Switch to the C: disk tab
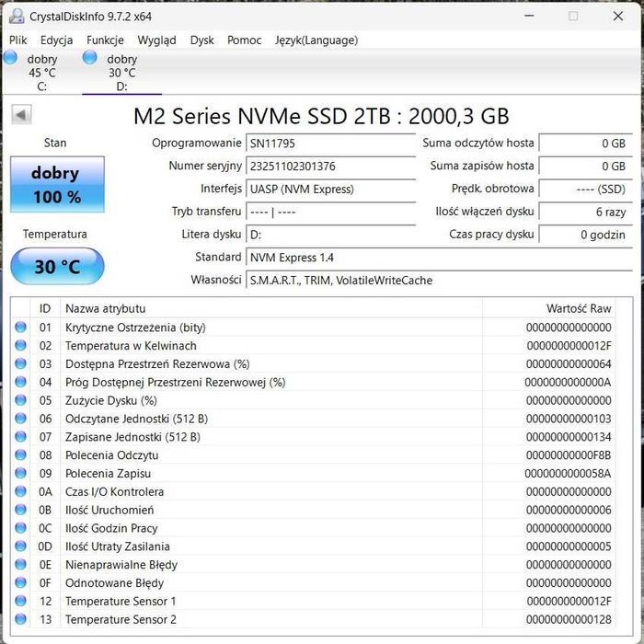This screenshot has height=644, width=644. 41,73
